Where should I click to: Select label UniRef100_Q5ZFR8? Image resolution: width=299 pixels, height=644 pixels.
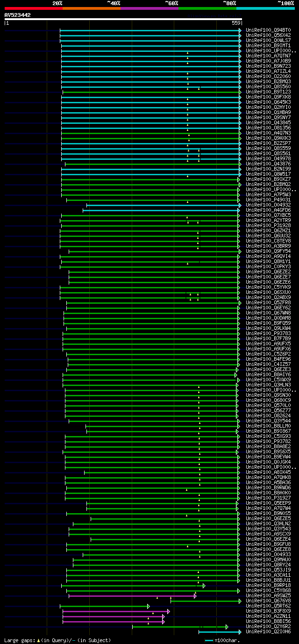tap(268, 303)
